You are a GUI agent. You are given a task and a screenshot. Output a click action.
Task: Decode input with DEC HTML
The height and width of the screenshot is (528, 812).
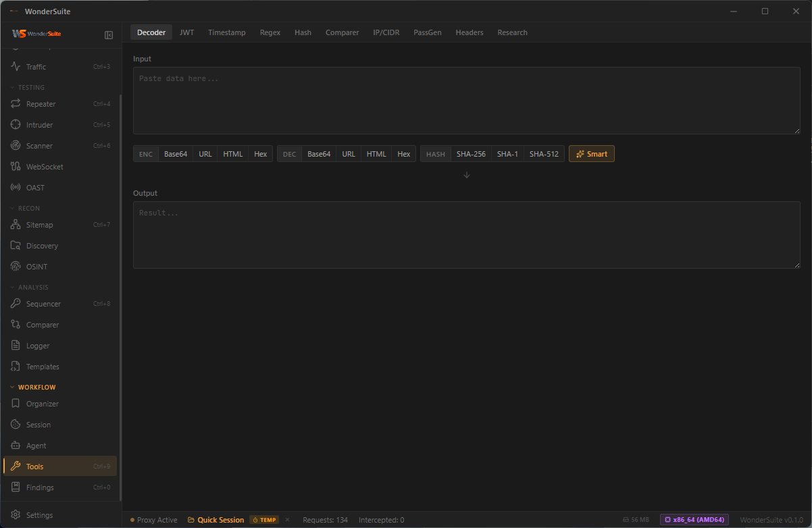376,154
